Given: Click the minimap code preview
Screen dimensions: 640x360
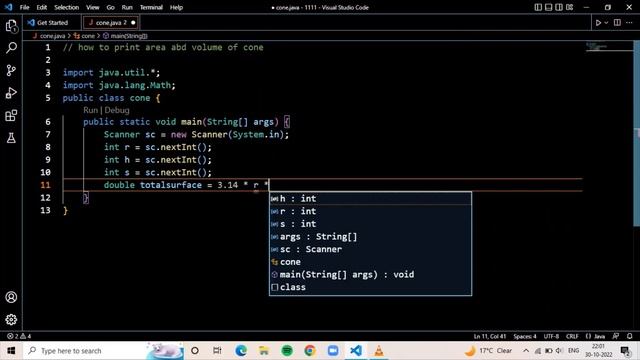Looking at the screenshot, I should (x=609, y=47).
